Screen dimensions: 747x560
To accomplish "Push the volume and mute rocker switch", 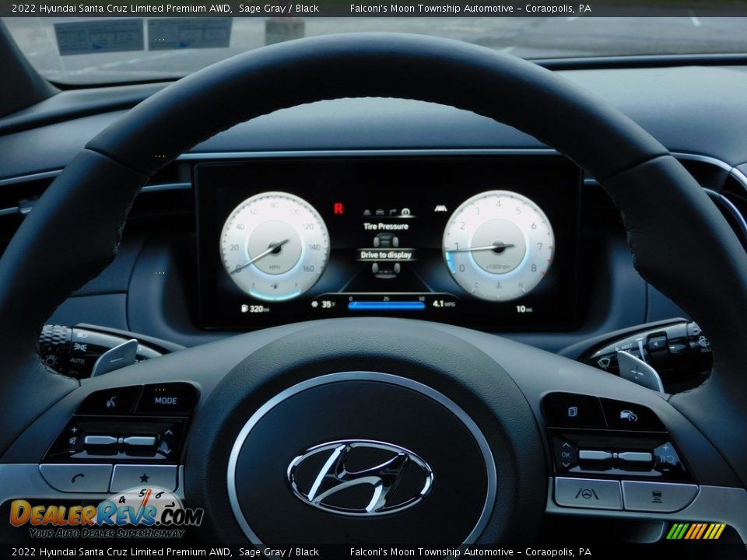I will click(x=98, y=440).
